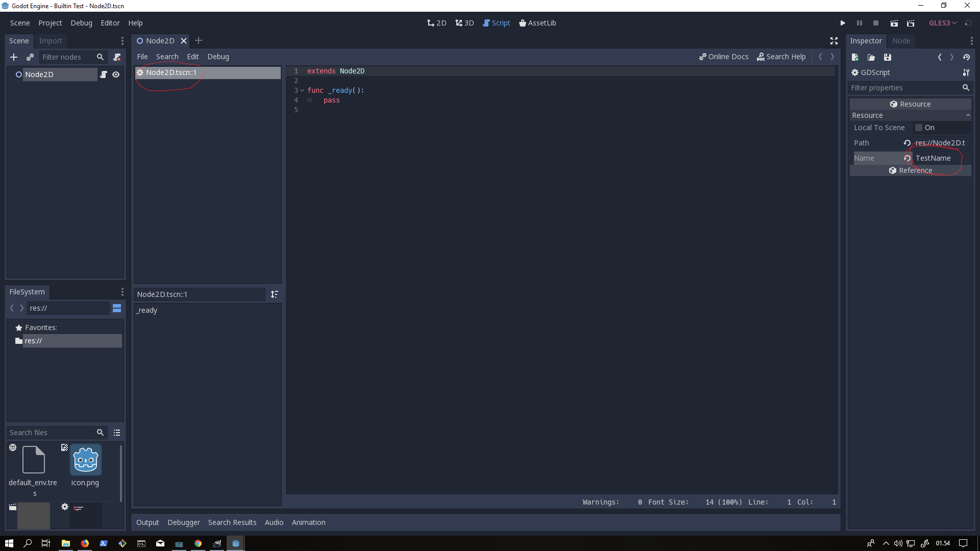Enable the Local To Scene checkbox

point(919,128)
